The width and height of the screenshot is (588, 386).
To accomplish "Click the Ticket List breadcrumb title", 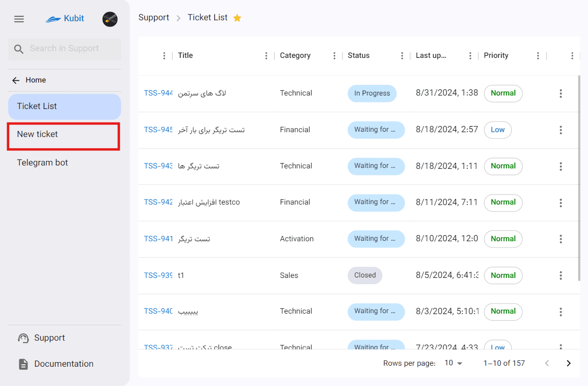I will pos(207,18).
